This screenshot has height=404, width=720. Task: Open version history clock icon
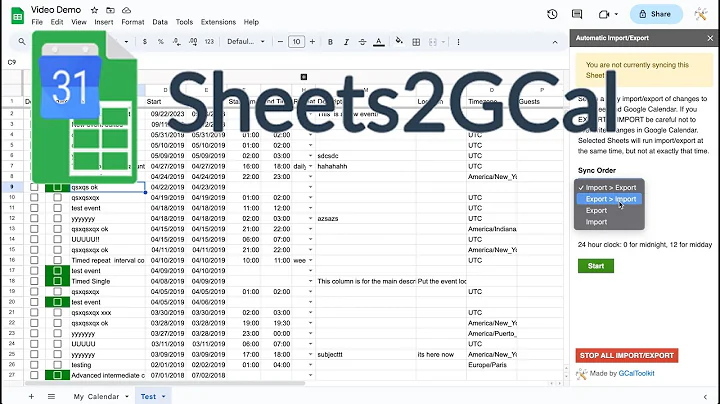point(552,14)
